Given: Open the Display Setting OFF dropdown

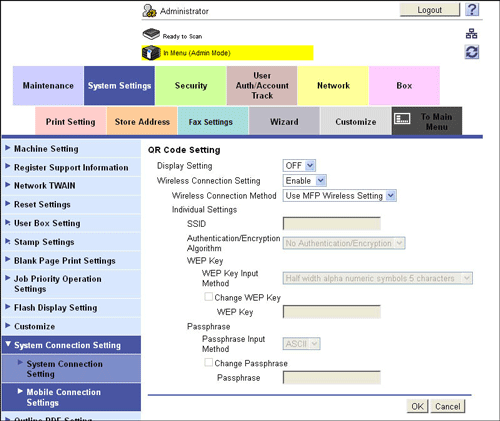Looking at the screenshot, I should tap(299, 165).
